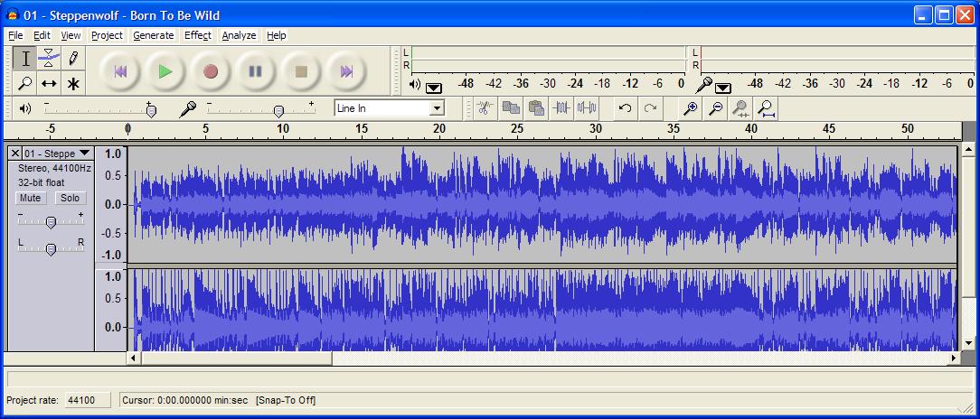Screen dimensions: 980x419
Task: Click Fit project in window icon
Action: click(766, 108)
